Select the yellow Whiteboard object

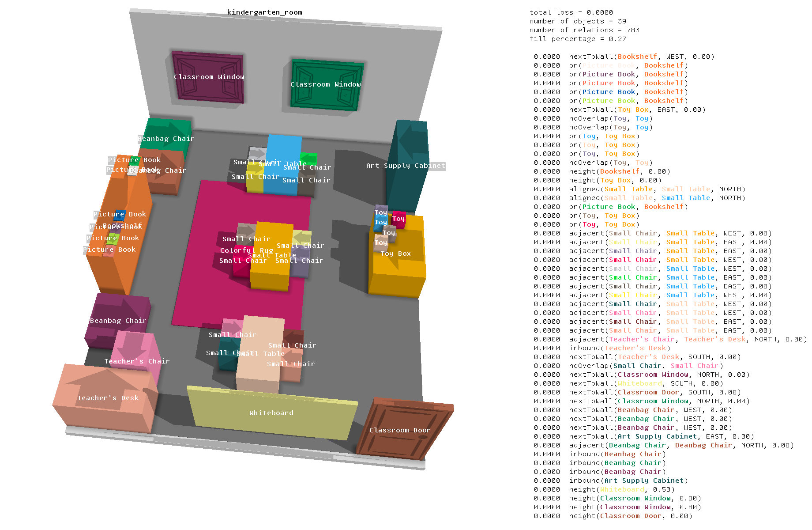click(x=271, y=413)
